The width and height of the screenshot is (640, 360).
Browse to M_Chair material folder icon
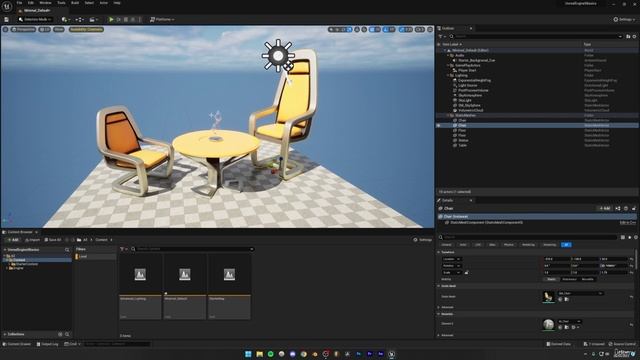point(567,327)
